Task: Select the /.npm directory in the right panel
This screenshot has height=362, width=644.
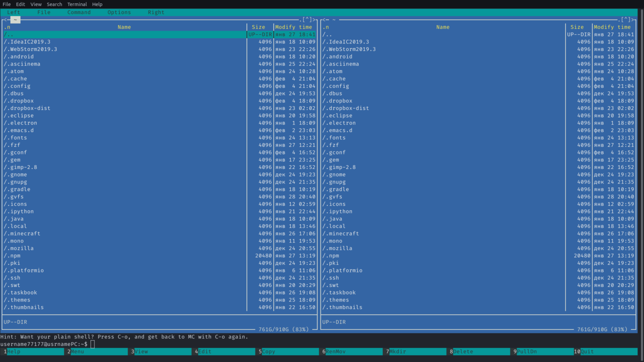Action: [478, 256]
